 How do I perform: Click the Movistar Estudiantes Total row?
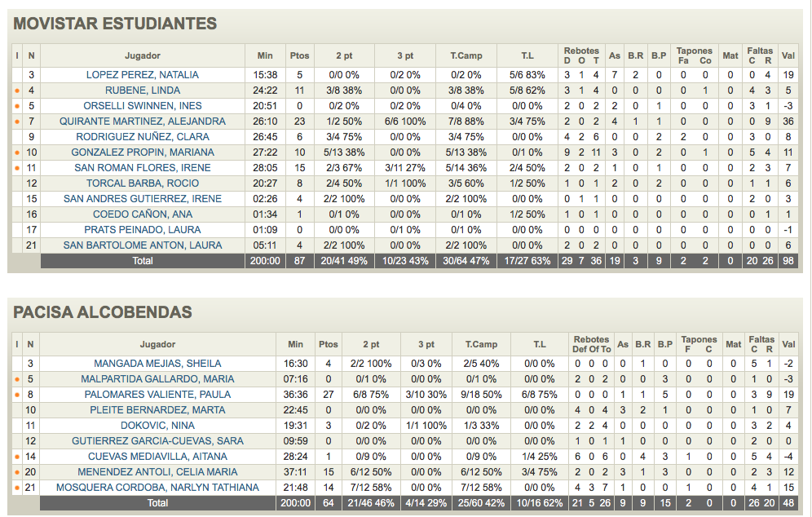[143, 261]
